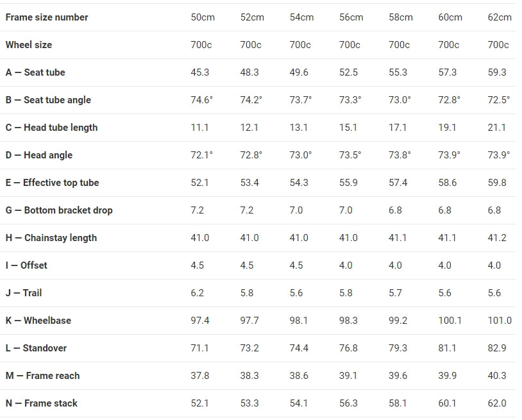Click the 56cm frame size column header

coord(351,17)
